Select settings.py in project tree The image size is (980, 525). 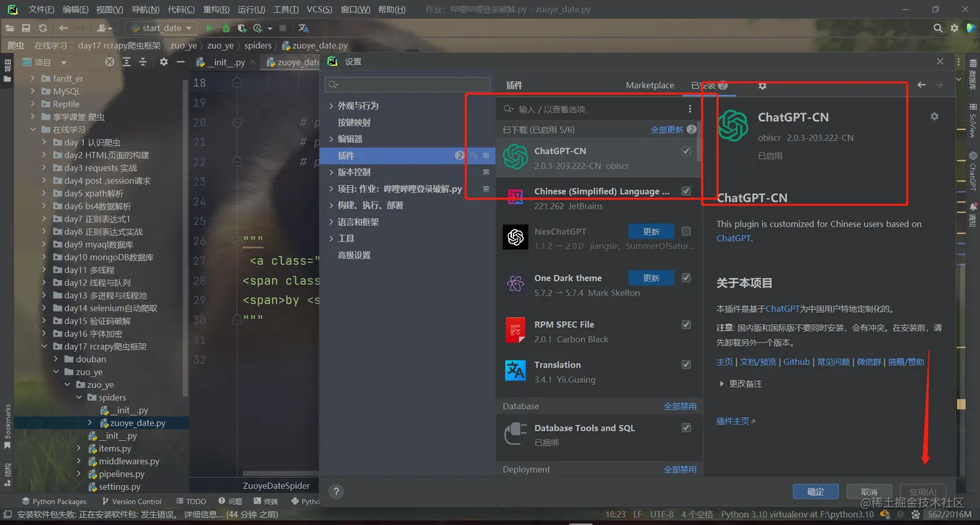point(119,487)
